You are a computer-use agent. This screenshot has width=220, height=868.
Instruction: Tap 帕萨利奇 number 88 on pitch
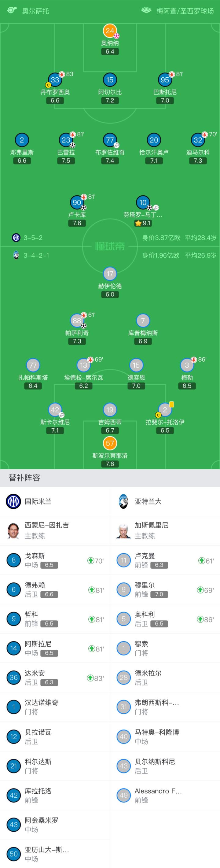pos(77,321)
